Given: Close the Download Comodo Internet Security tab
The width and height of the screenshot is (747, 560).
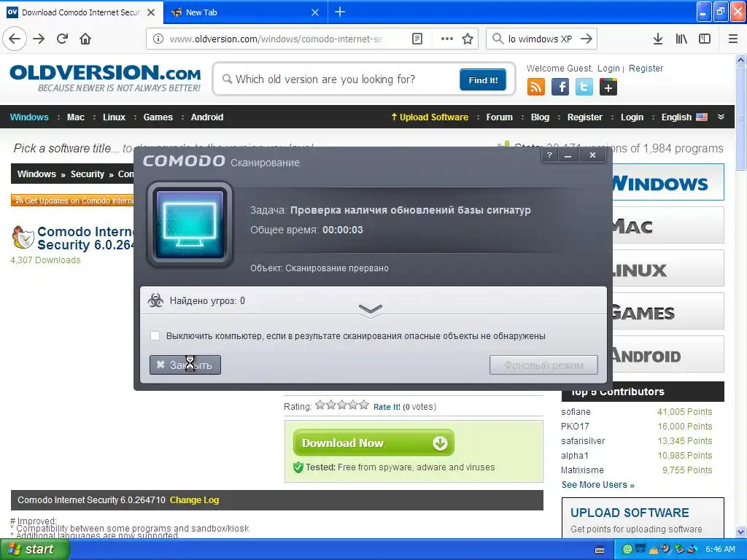Looking at the screenshot, I should click(x=151, y=12).
